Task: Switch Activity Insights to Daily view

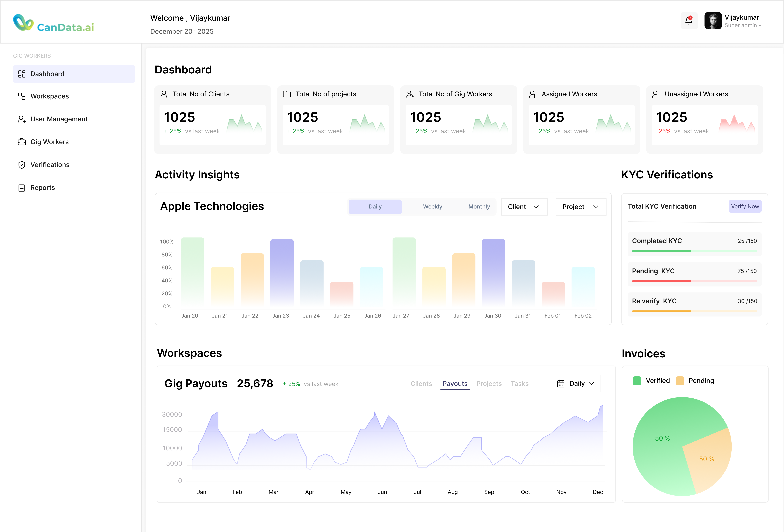Action: 375,207
